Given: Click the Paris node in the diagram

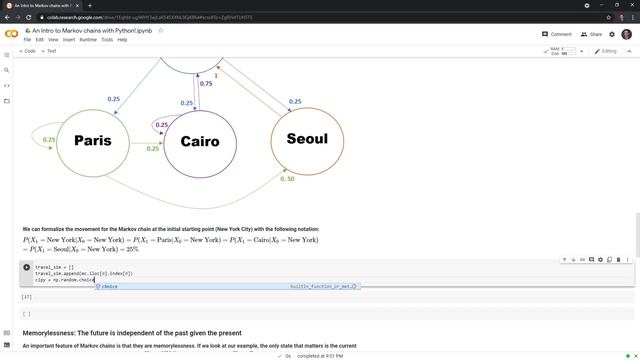Looking at the screenshot, I should click(x=93, y=143).
